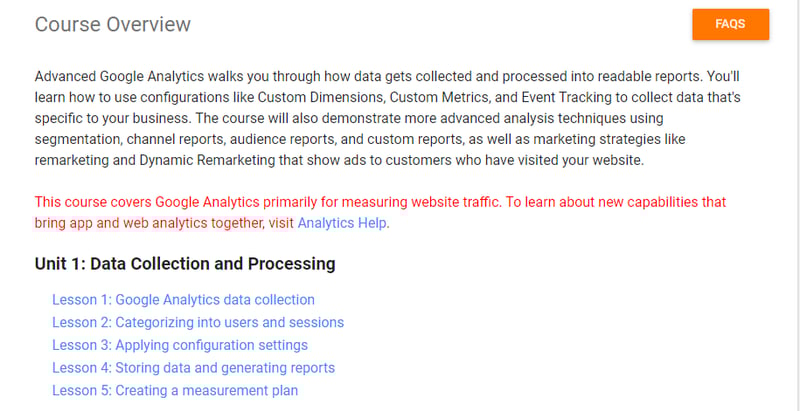The width and height of the screenshot is (800, 411).
Task: Go to Lesson 3: Applying configuration settings
Action: (x=180, y=345)
